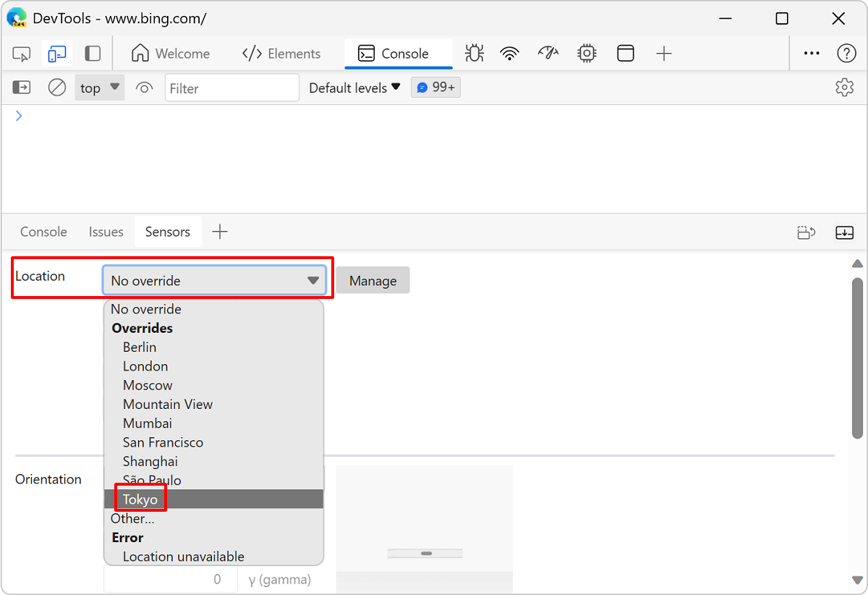Open the Network wifi icon tool

click(x=510, y=54)
